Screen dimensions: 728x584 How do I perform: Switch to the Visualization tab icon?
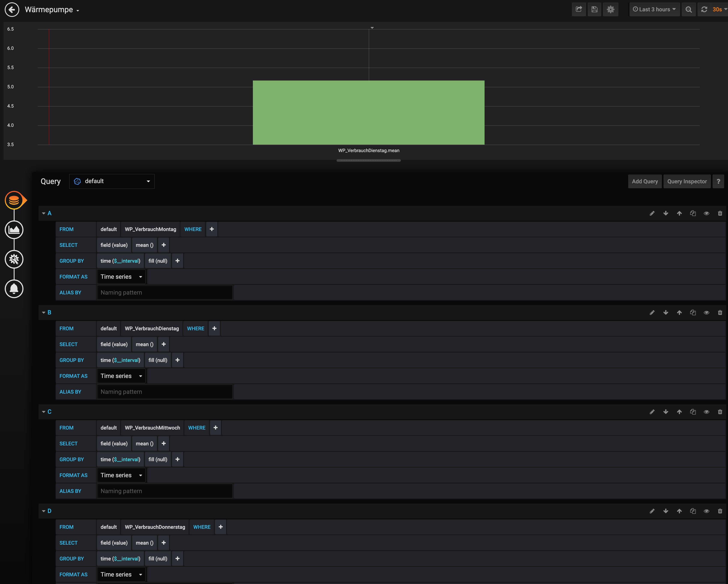tap(14, 230)
